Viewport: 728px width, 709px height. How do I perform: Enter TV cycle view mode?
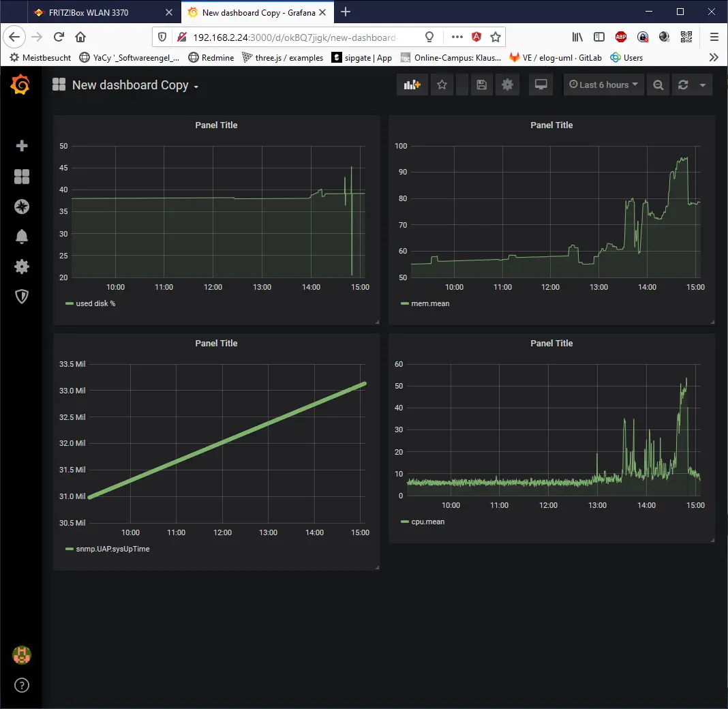point(541,85)
